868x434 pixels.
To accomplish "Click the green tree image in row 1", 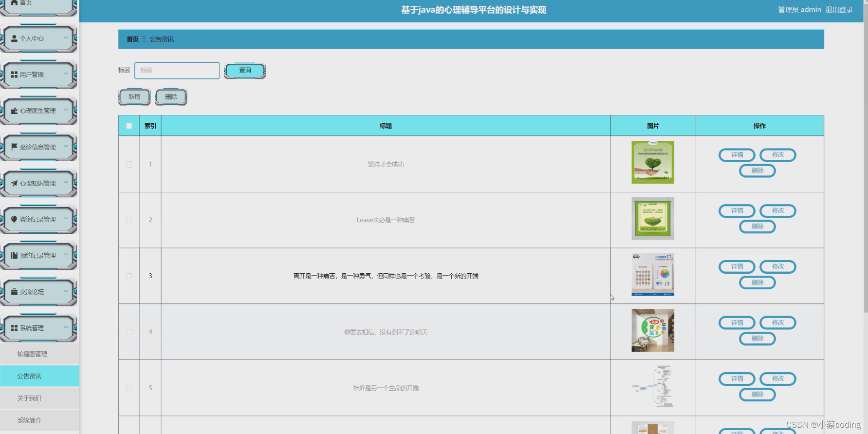I will pyautogui.click(x=653, y=163).
